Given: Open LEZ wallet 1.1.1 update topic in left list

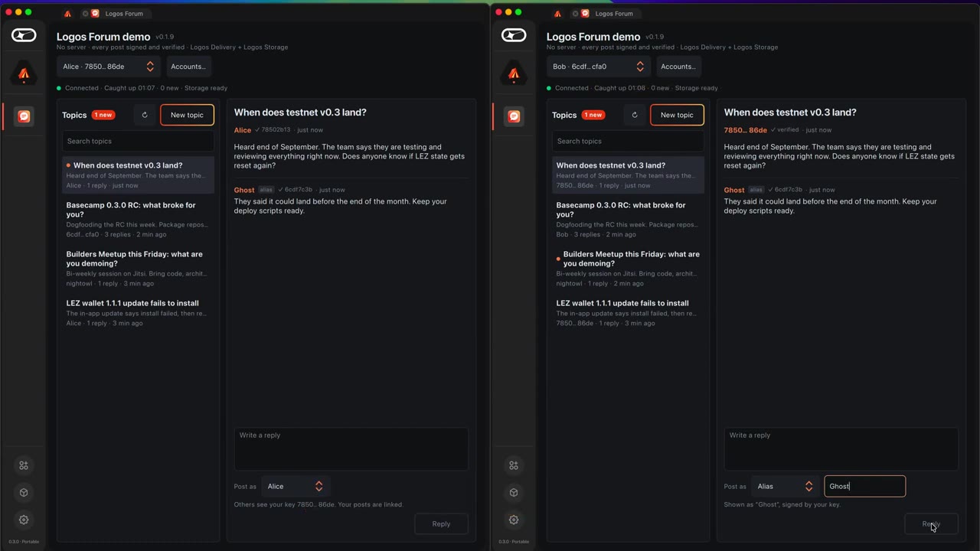Looking at the screenshot, I should pyautogui.click(x=137, y=313).
